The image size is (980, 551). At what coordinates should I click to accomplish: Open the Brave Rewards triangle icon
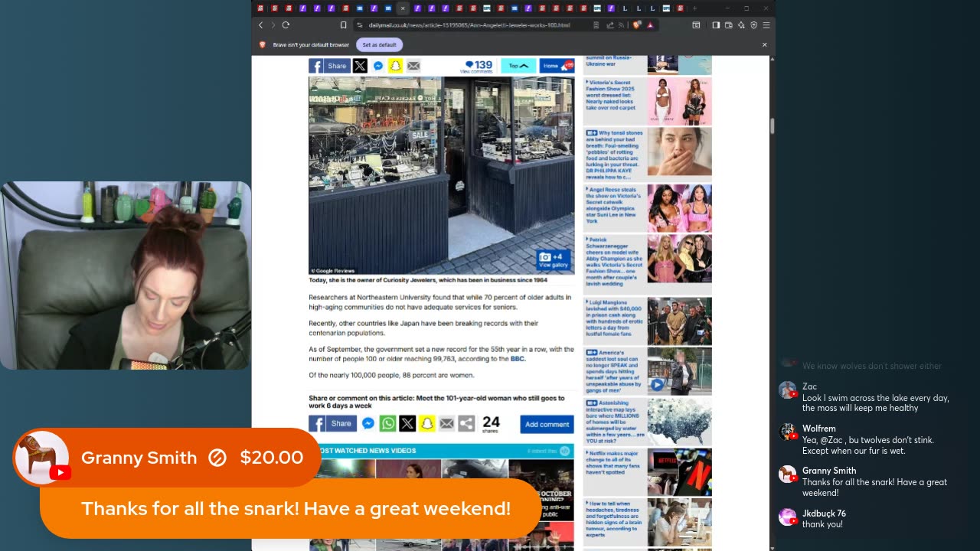650,25
